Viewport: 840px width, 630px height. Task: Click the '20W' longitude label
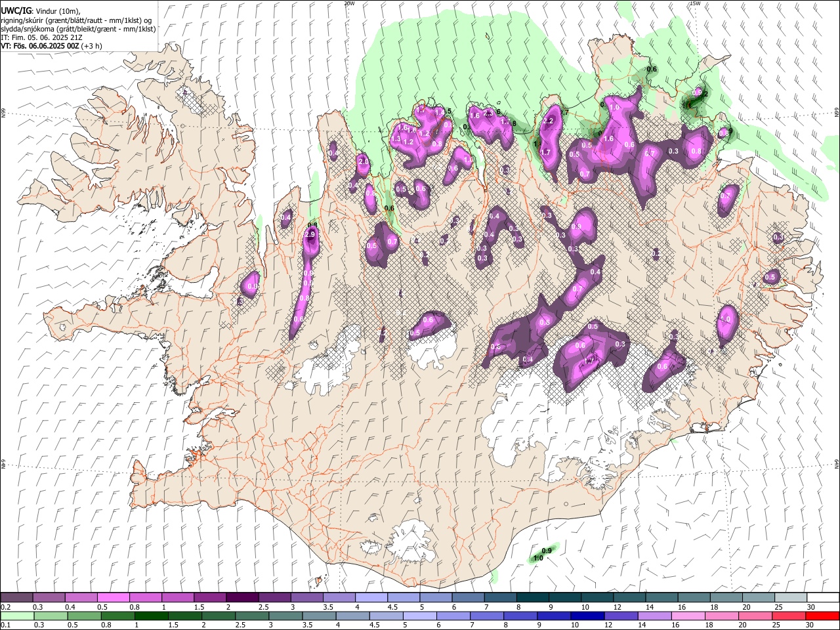(x=349, y=3)
